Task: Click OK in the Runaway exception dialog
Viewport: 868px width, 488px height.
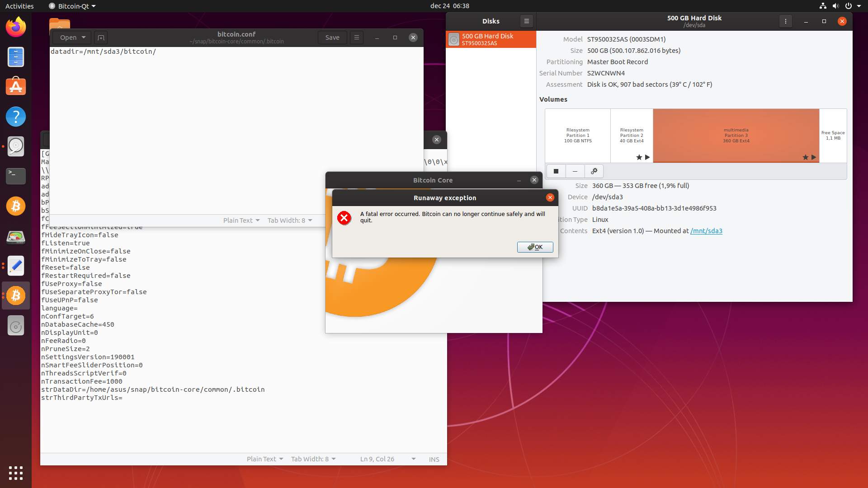Action: 535,247
